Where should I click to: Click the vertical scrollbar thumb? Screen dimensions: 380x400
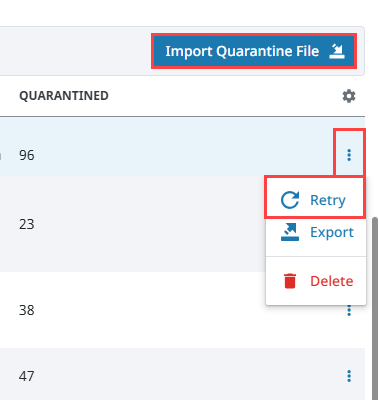coord(375,308)
